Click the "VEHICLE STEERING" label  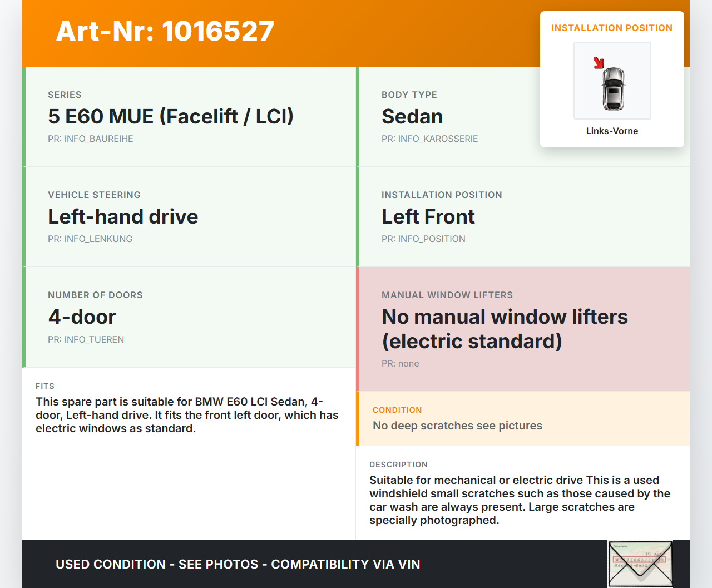point(95,195)
